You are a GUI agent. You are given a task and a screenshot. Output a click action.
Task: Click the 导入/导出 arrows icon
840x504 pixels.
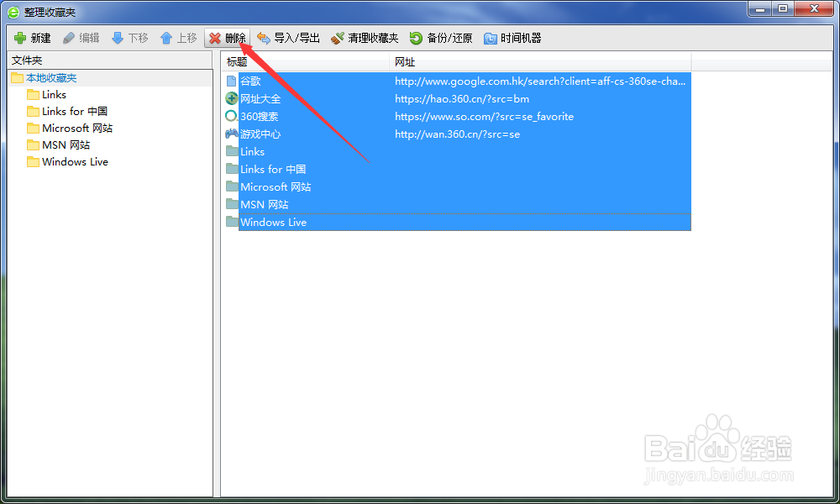tap(264, 38)
